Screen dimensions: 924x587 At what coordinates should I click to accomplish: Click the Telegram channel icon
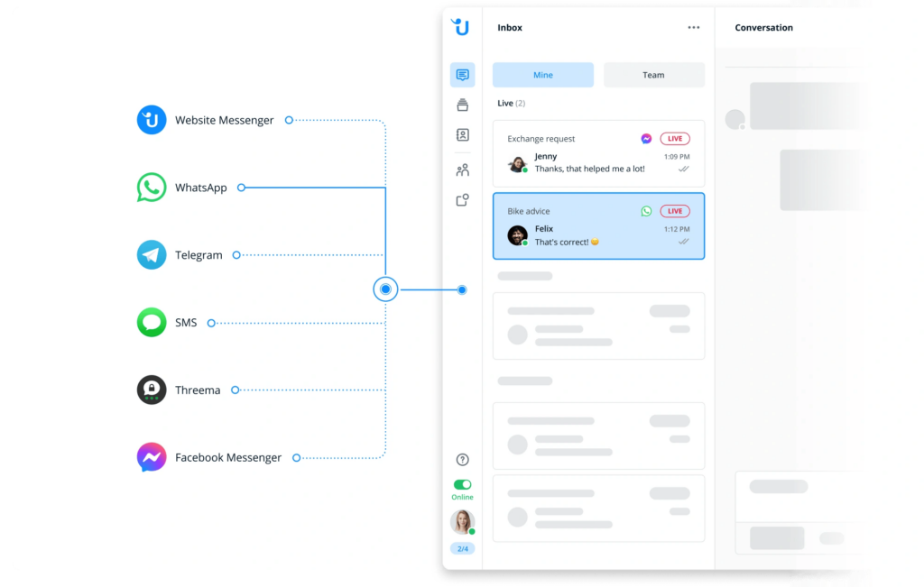[x=152, y=255]
